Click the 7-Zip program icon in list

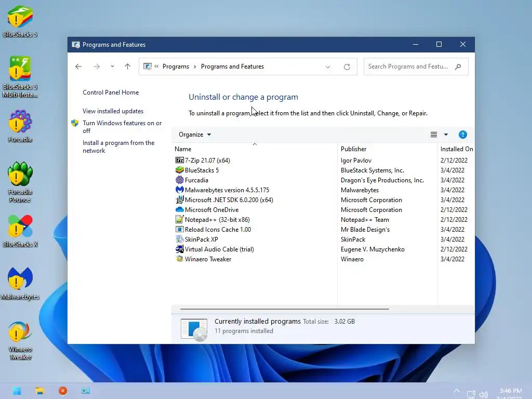[x=179, y=160]
